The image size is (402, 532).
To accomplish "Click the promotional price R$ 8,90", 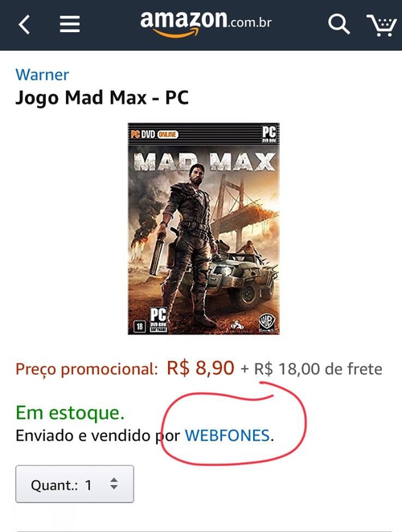I will tap(200, 368).
